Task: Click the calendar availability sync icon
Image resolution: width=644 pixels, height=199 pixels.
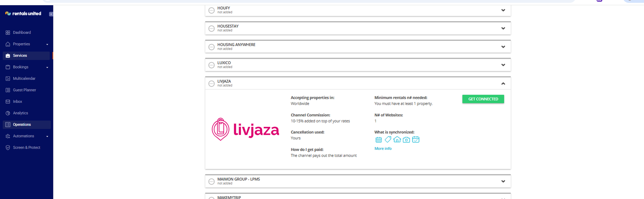Action: pyautogui.click(x=378, y=140)
